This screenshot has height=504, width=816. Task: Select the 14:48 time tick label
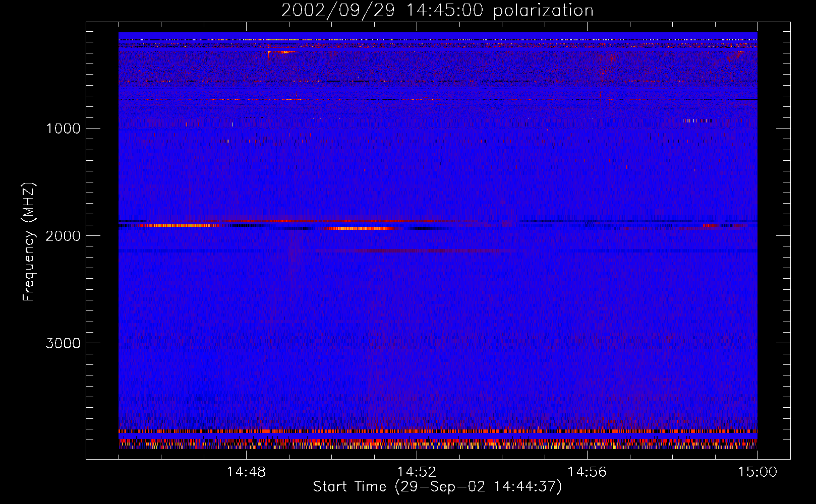coord(246,472)
